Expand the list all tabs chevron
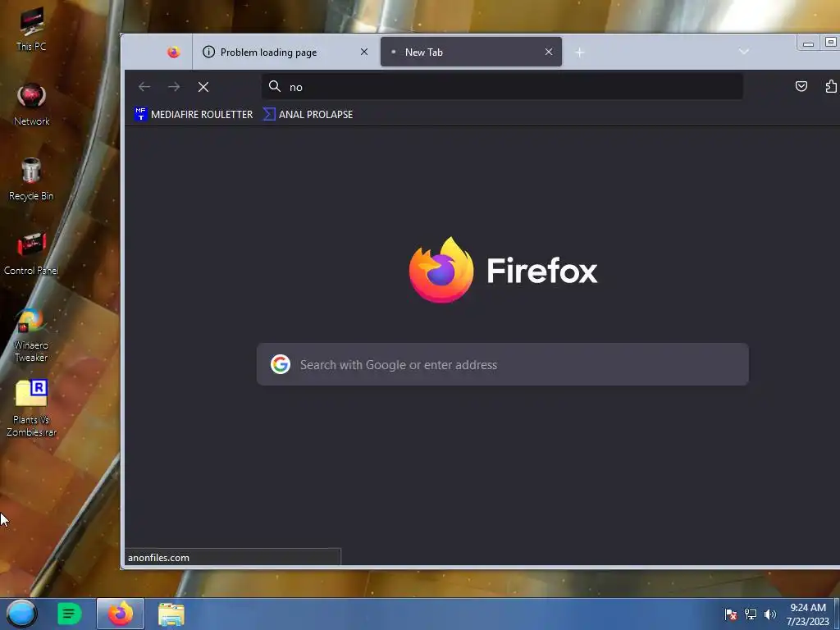This screenshot has width=840, height=630. point(743,52)
